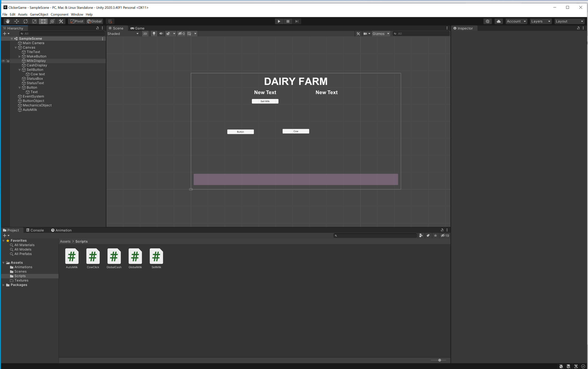Viewport: 588px width, 369px height.
Task: Toggle scene audio
Action: tap(161, 34)
